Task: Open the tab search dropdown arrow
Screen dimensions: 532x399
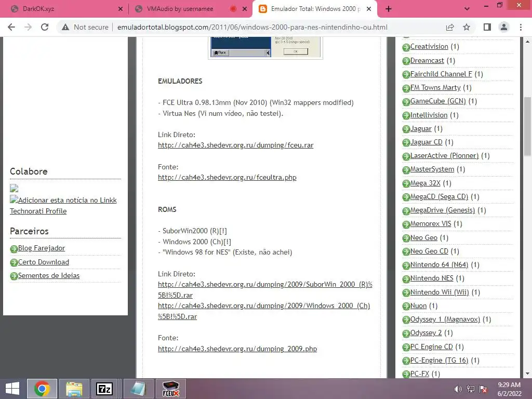Action: 467,9
